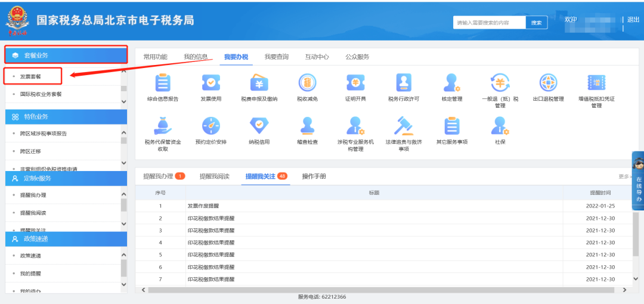Open 稽查检查 icon

pyautogui.click(x=307, y=126)
